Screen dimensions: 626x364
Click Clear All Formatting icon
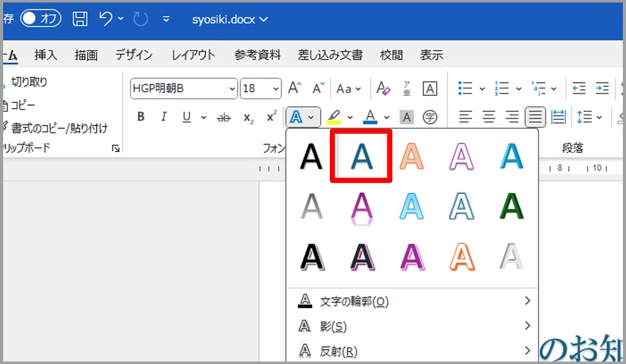click(x=383, y=89)
